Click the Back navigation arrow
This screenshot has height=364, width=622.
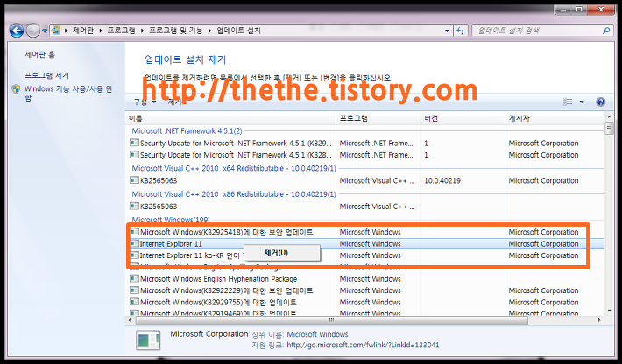click(x=17, y=31)
